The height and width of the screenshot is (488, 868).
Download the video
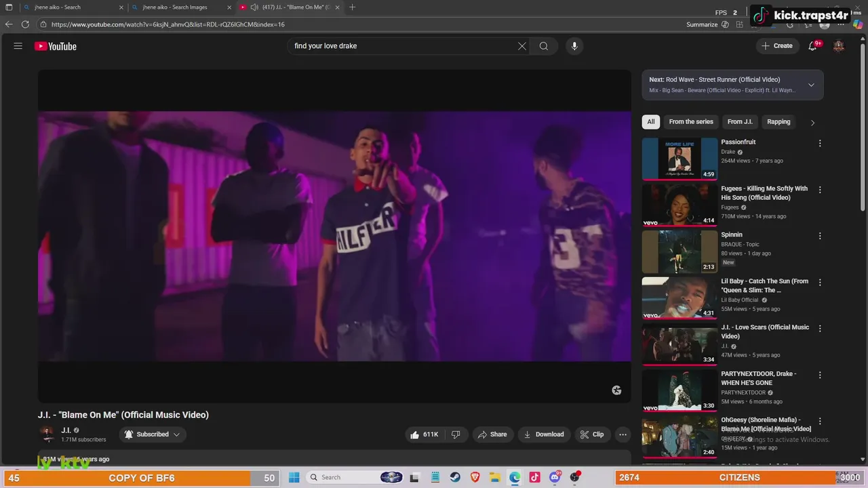coord(543,434)
